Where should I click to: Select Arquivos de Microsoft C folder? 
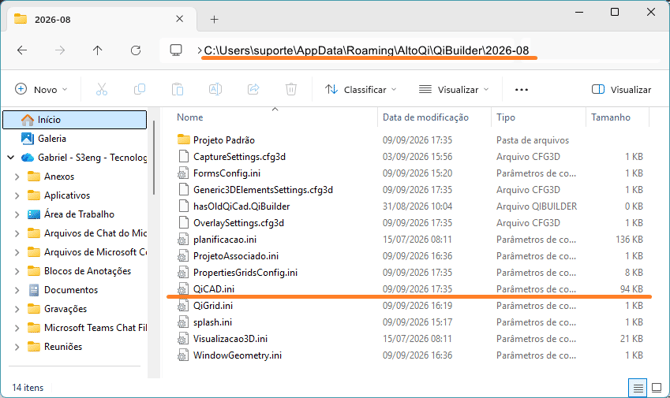tap(95, 252)
